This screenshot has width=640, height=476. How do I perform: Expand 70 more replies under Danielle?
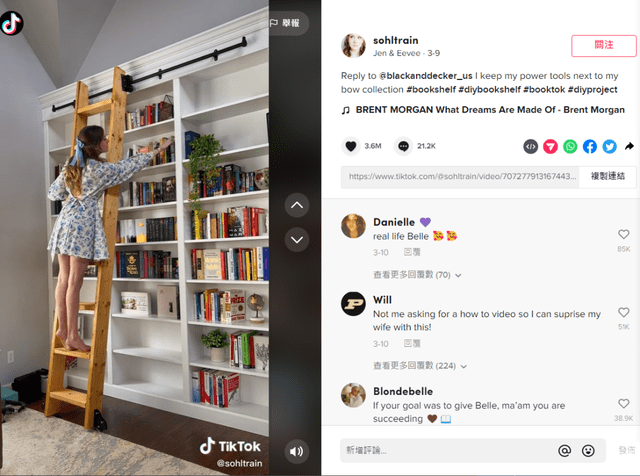click(417, 275)
